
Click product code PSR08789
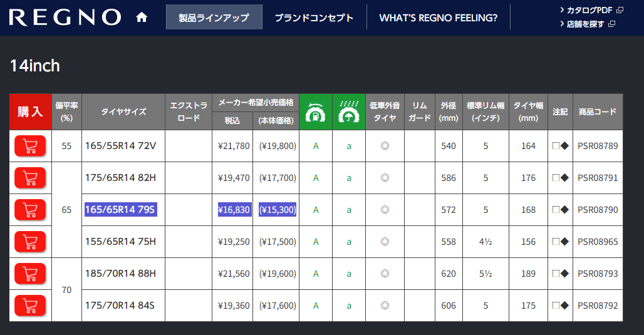coord(598,146)
